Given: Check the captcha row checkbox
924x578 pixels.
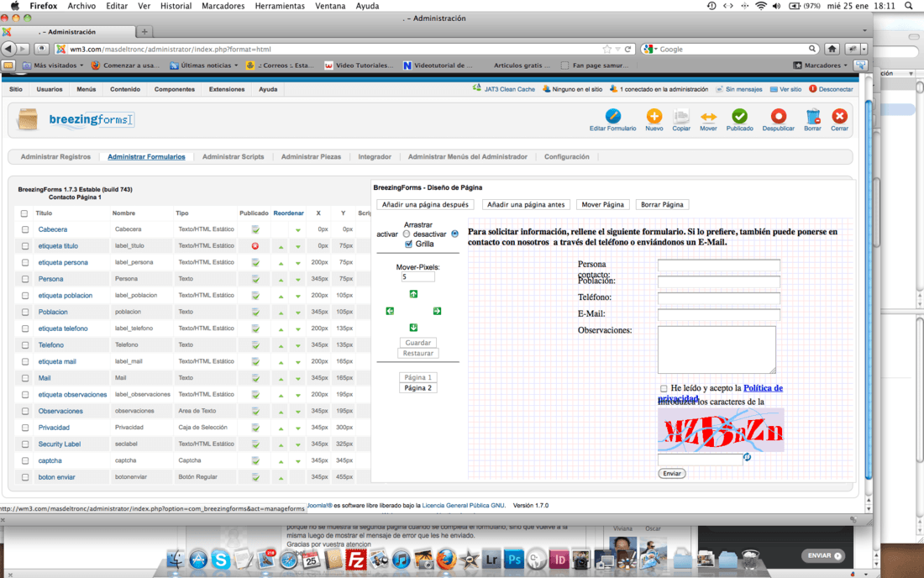Looking at the screenshot, I should (x=24, y=460).
